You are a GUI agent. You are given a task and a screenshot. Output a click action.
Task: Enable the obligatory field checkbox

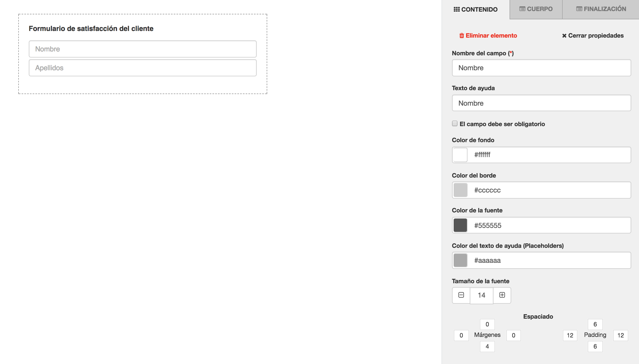click(x=455, y=124)
